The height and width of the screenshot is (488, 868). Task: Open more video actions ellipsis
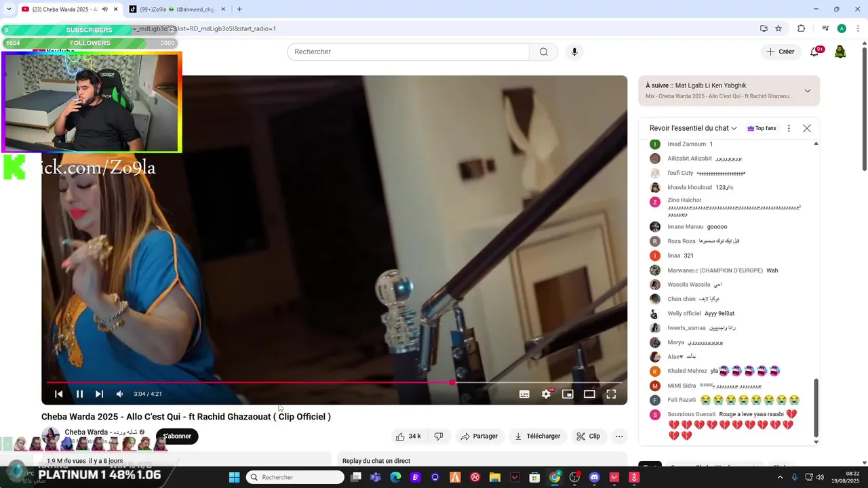point(619,436)
